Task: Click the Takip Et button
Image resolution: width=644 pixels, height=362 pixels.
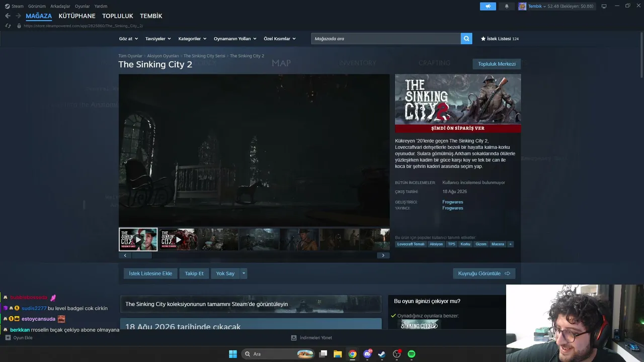Action: [x=194, y=274]
